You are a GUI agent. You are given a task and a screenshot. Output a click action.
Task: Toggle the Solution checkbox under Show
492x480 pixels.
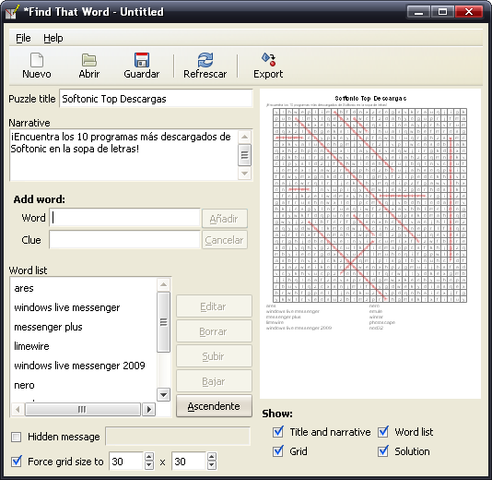coord(383,451)
